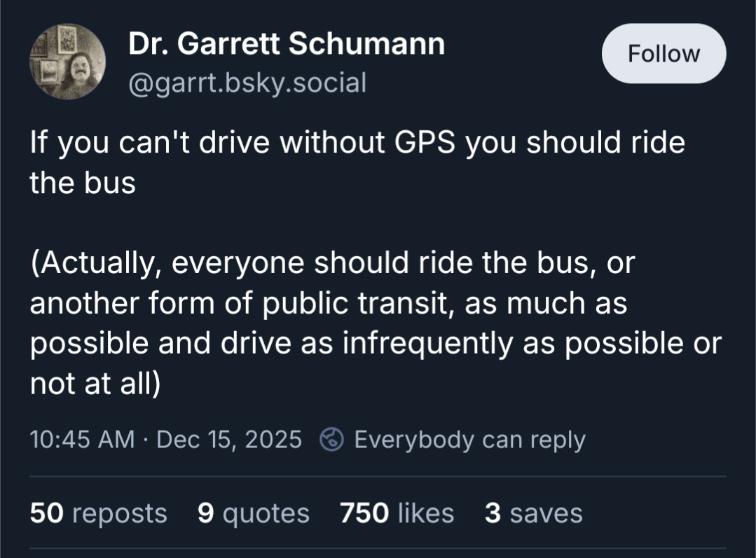Screen dimensions: 756x558
Task: Show the 750 likes list
Action: (397, 513)
